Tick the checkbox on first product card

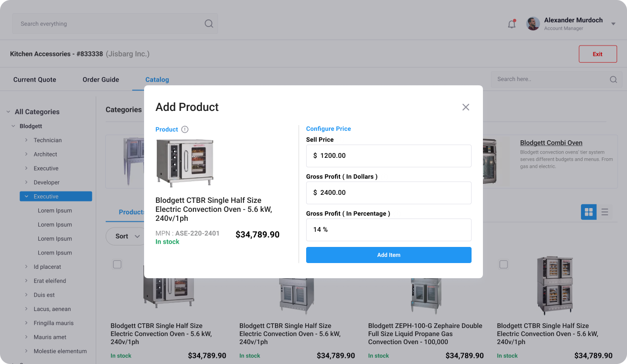(x=118, y=264)
